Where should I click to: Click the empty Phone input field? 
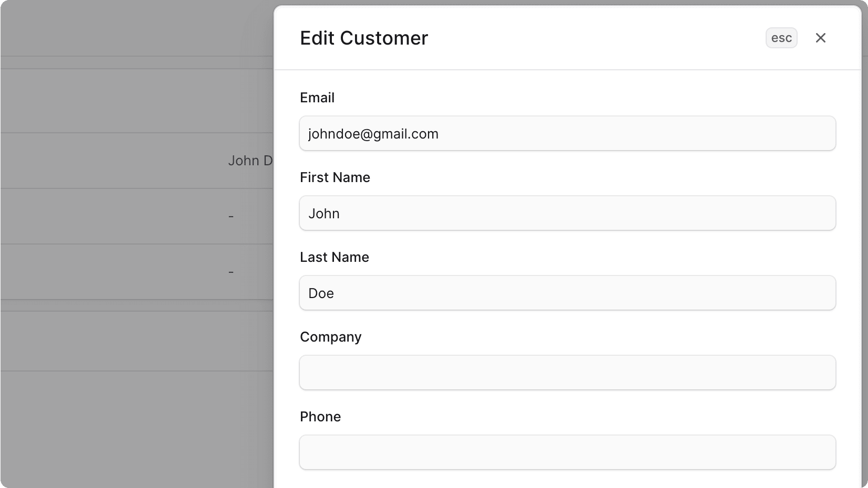tap(567, 452)
